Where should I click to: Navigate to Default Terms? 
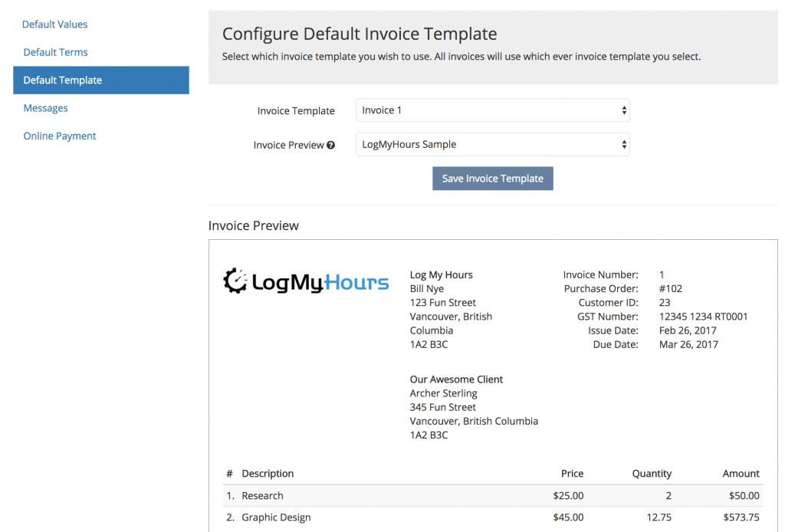(x=55, y=51)
